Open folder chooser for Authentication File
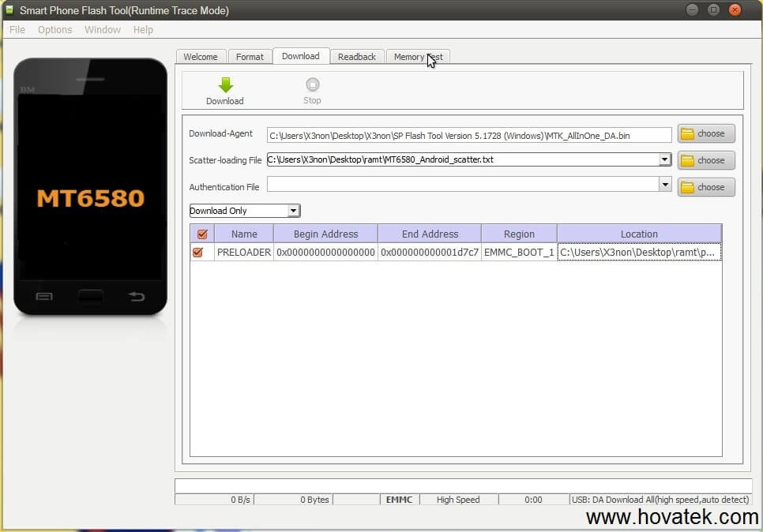 coord(705,187)
